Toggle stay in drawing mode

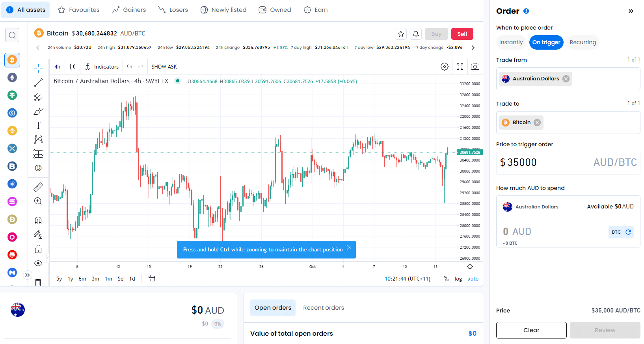tap(38, 235)
